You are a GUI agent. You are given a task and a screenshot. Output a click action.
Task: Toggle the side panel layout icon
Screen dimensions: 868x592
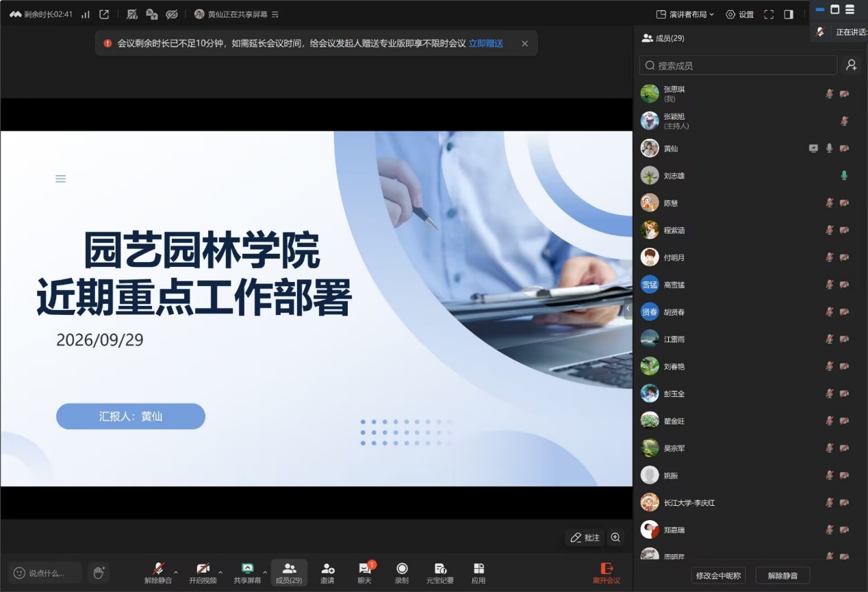789,14
